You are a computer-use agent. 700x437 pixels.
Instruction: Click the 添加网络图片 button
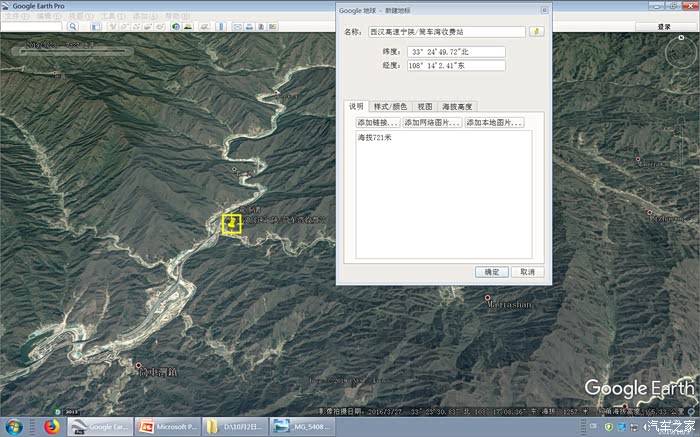pos(431,122)
